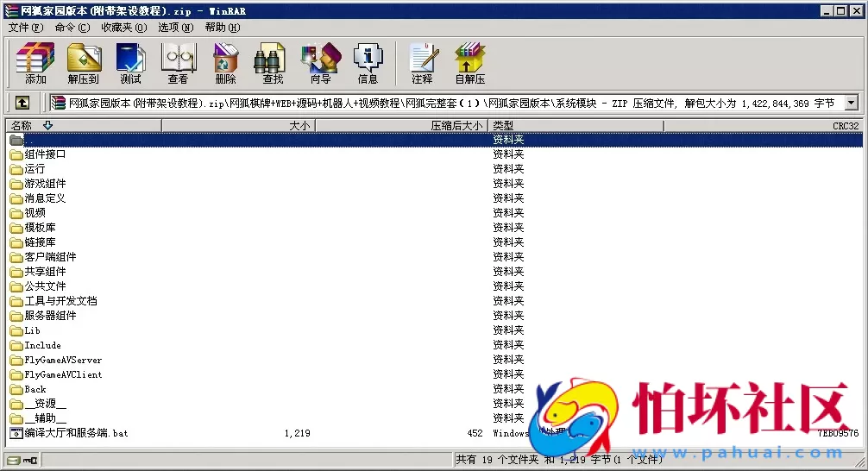
Task: Sort by the 类型 column header
Action: coord(576,126)
